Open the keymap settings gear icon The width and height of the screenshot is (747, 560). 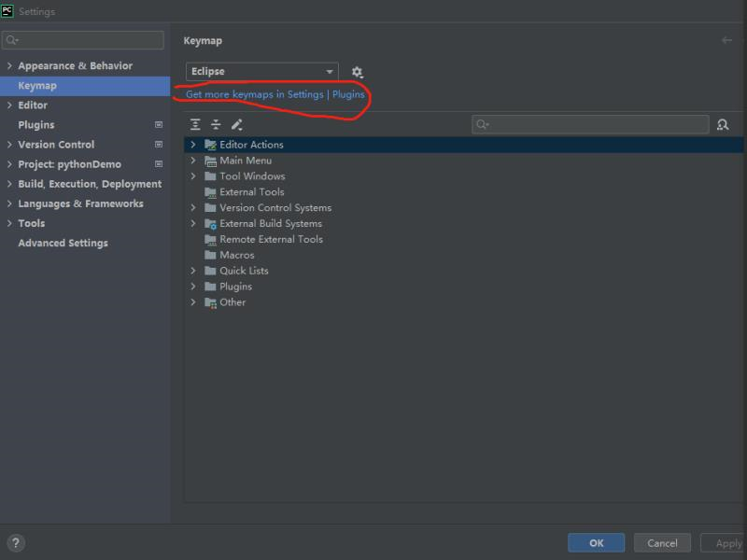(x=358, y=71)
